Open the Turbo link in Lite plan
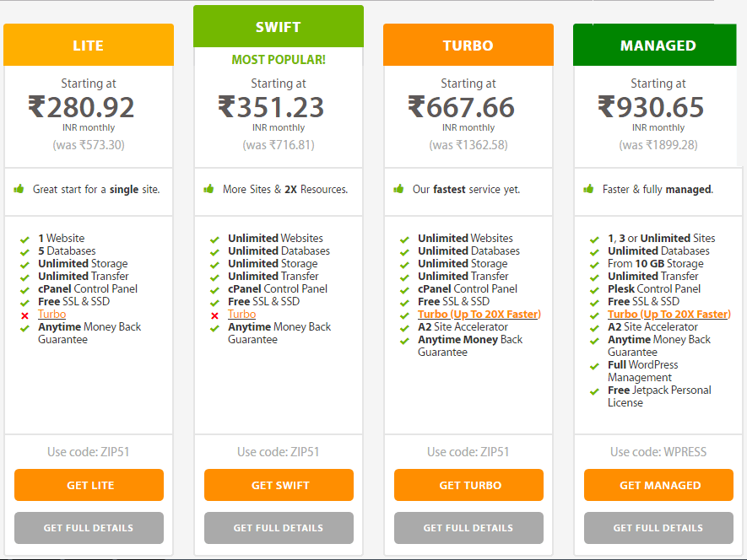The image size is (747, 560). point(51,314)
